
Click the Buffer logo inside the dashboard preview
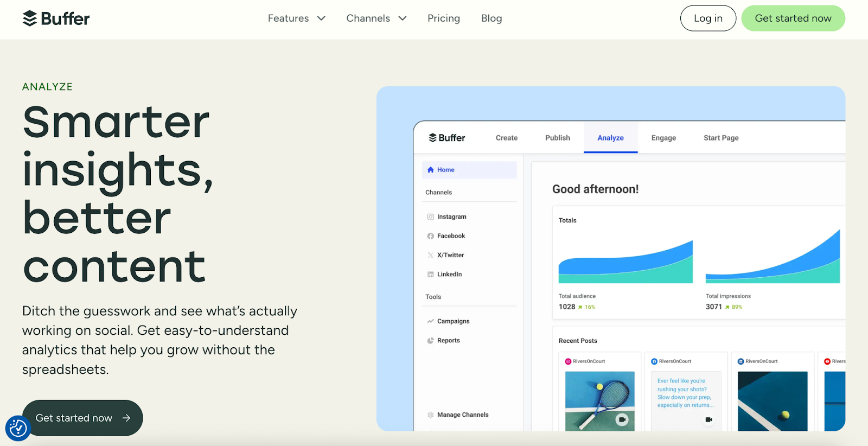447,138
